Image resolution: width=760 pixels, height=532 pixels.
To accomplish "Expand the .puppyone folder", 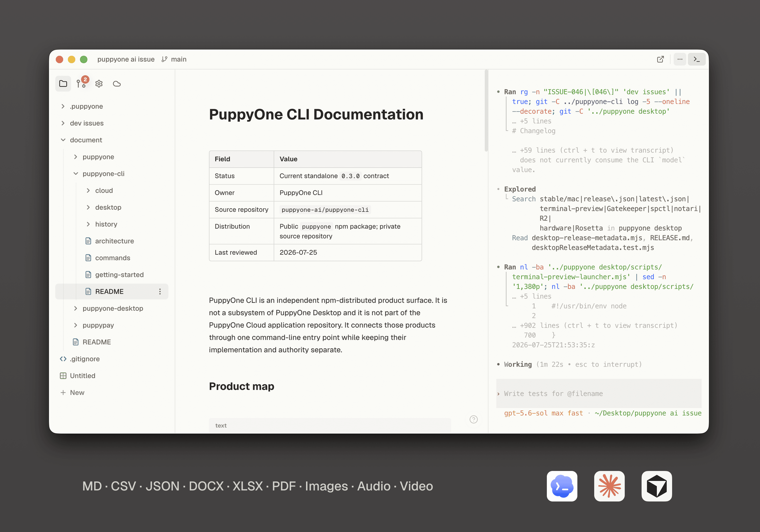I will pos(63,106).
